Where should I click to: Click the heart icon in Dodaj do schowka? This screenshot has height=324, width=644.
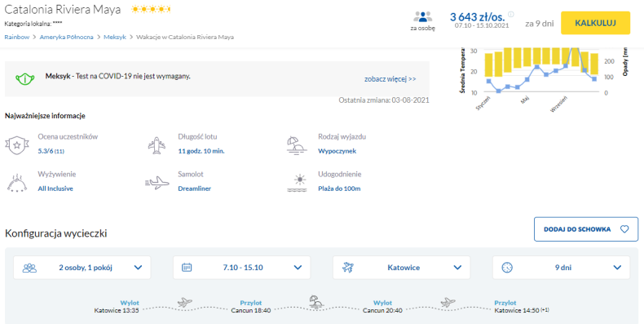(x=624, y=229)
